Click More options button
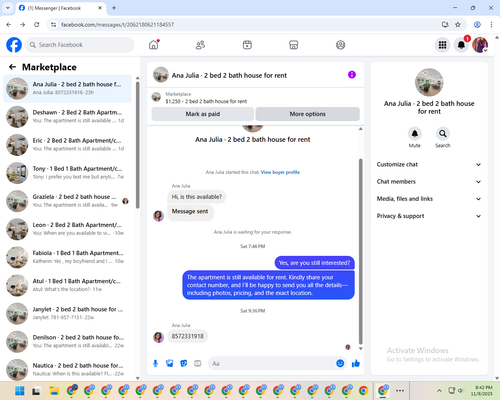The image size is (500, 400). [307, 114]
